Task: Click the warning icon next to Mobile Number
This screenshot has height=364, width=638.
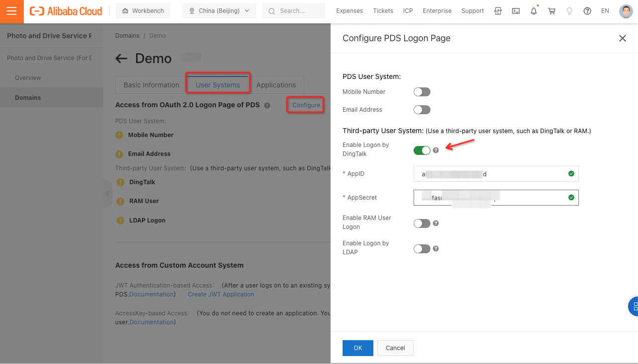Action: [119, 135]
